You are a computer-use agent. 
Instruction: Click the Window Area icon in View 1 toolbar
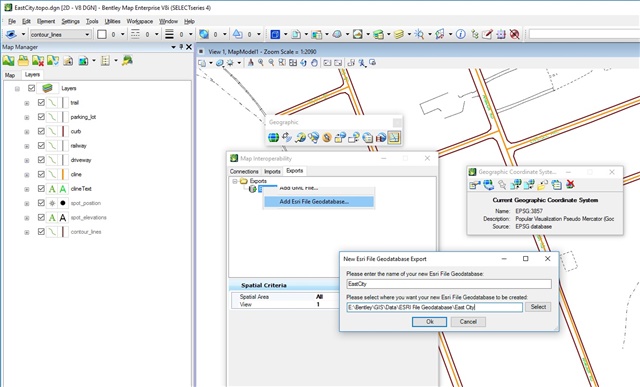pos(282,62)
